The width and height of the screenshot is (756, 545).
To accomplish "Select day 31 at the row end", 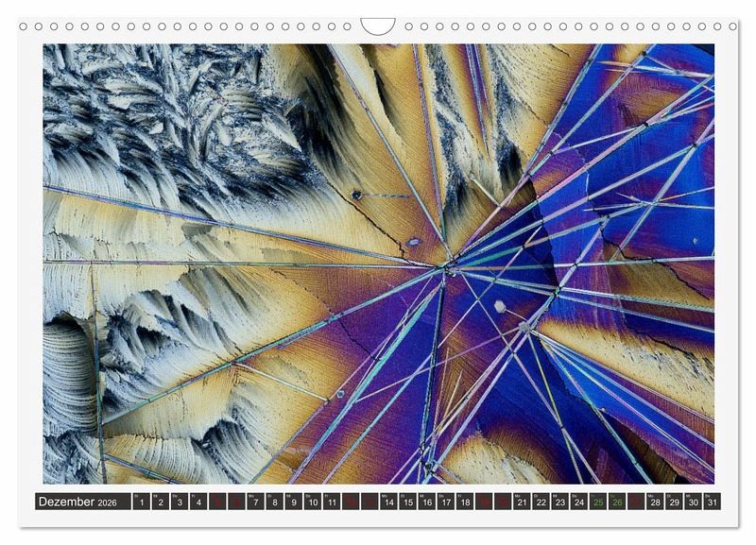I will (x=711, y=502).
